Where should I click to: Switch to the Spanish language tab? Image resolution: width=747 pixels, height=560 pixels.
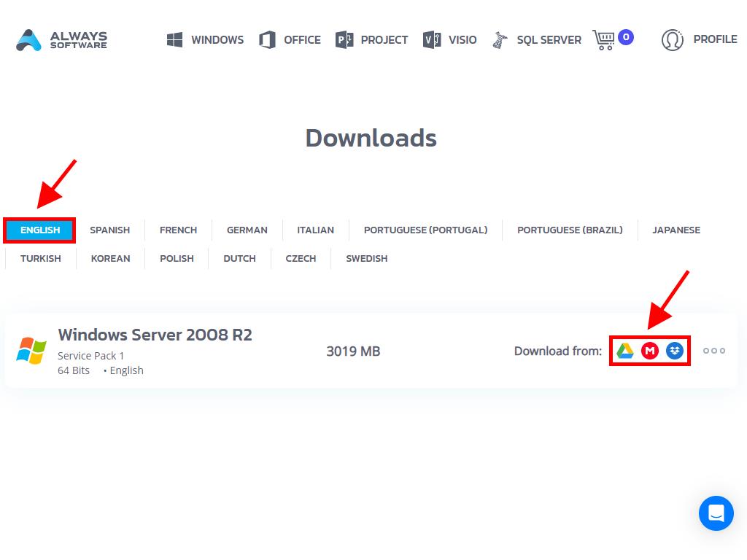109,230
